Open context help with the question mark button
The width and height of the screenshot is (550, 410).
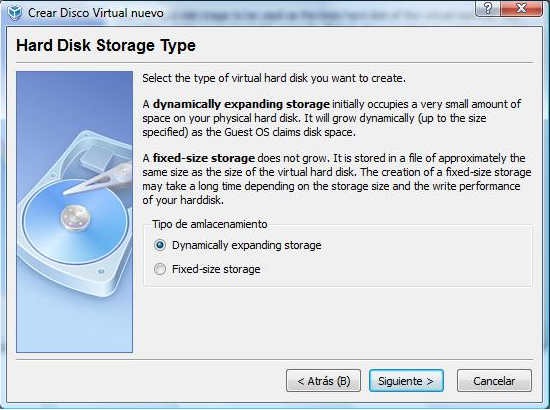pos(488,8)
